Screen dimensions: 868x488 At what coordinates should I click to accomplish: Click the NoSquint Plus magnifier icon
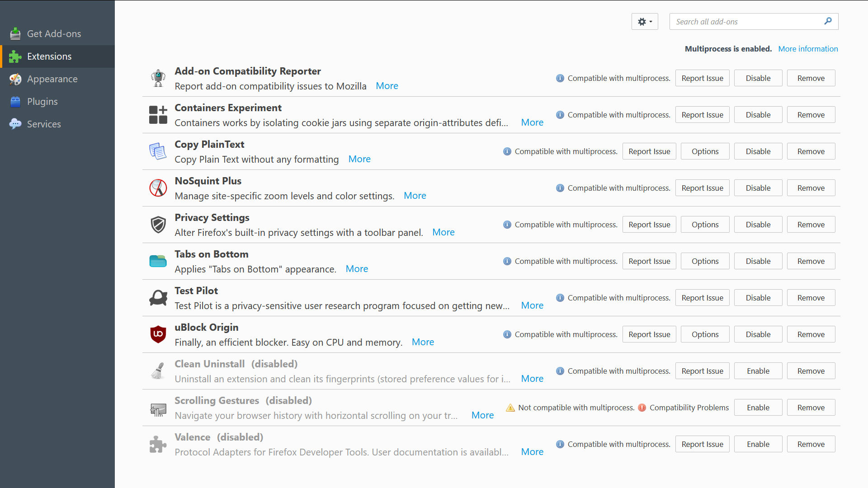click(158, 188)
